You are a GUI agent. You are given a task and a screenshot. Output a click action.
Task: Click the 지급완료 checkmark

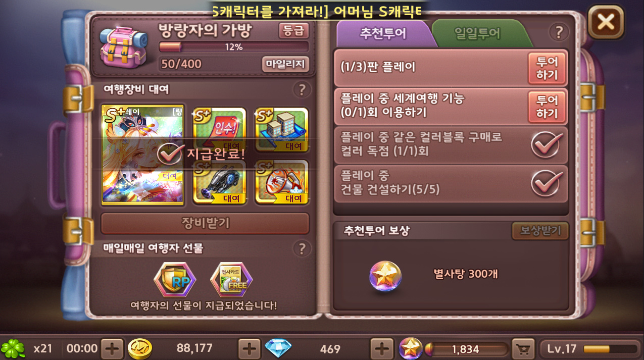(170, 153)
